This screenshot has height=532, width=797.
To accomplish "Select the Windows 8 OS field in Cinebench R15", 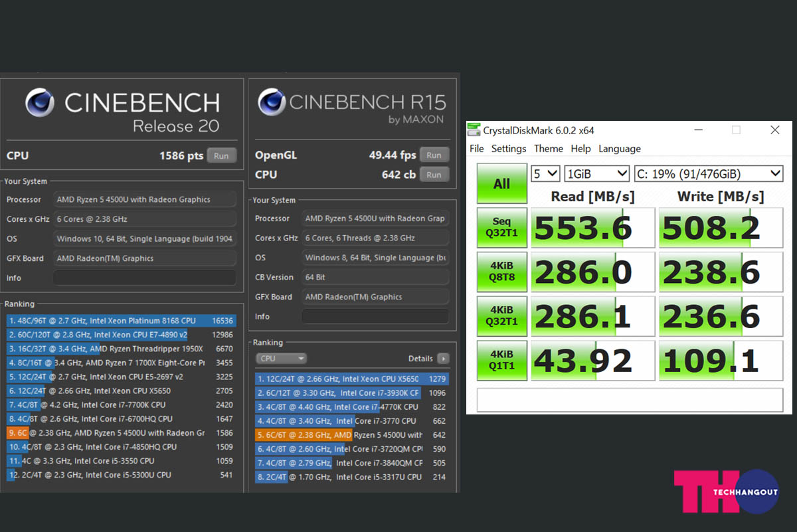I will [375, 257].
